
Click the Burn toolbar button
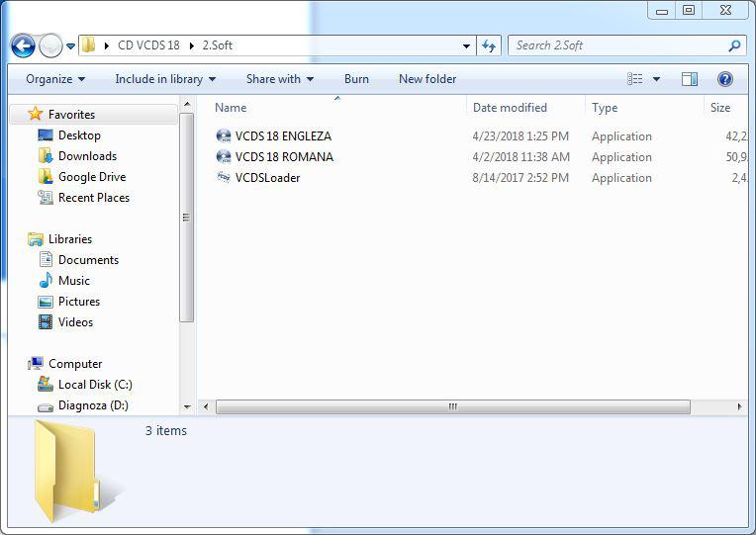pos(357,79)
